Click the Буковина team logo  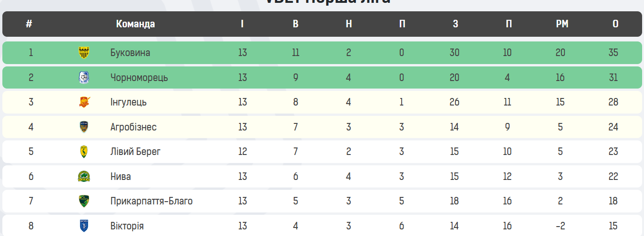[x=84, y=53]
